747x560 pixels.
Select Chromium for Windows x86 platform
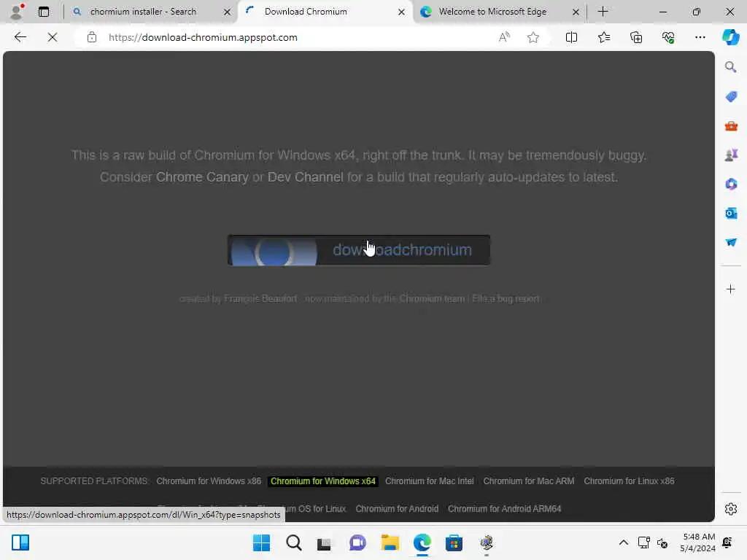209,481
